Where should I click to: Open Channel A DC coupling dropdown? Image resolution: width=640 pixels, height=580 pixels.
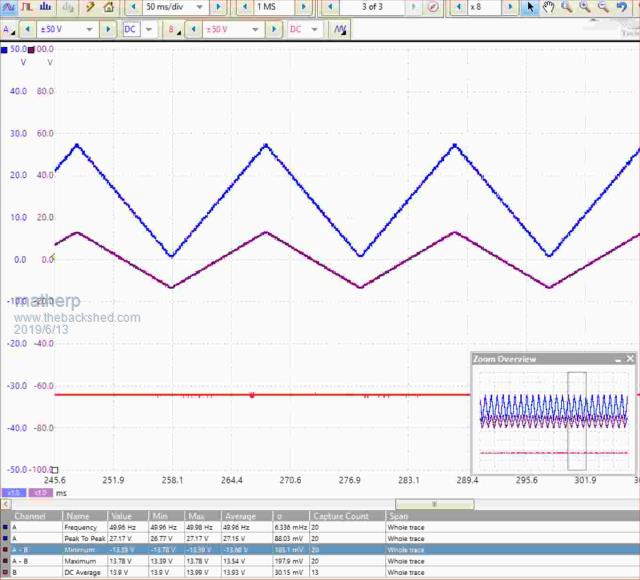tap(149, 29)
